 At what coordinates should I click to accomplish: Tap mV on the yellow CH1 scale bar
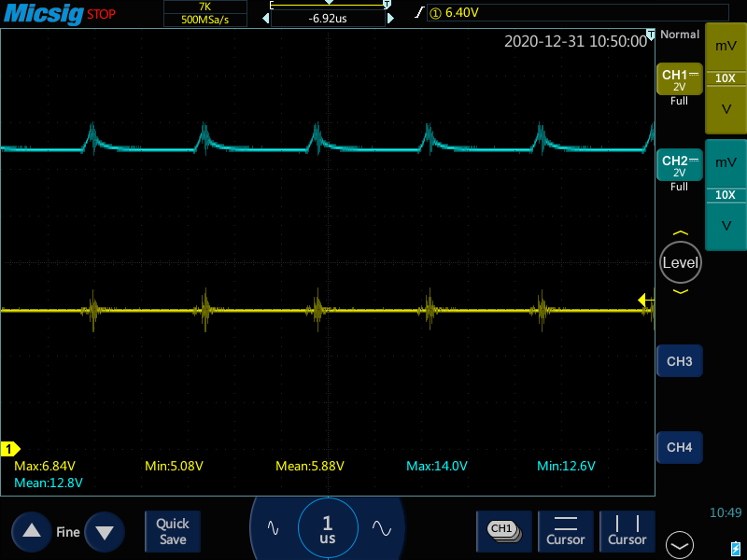pyautogui.click(x=726, y=46)
